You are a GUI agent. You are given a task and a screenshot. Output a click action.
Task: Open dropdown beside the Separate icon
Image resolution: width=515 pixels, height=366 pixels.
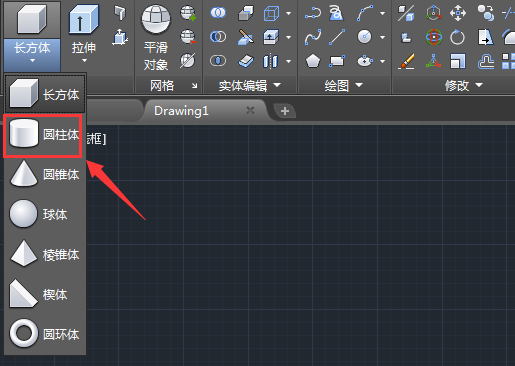[x=289, y=61]
